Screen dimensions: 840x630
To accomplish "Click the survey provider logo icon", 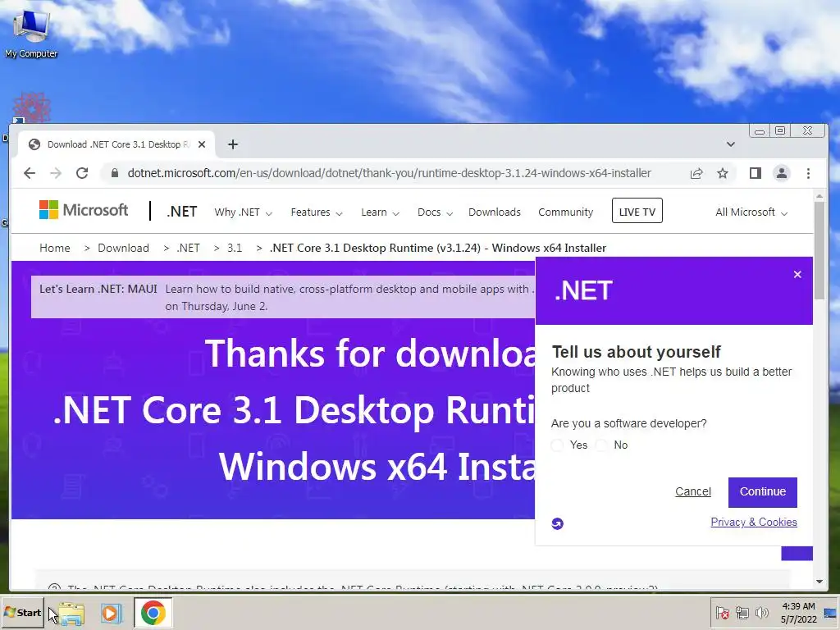I will 558,523.
